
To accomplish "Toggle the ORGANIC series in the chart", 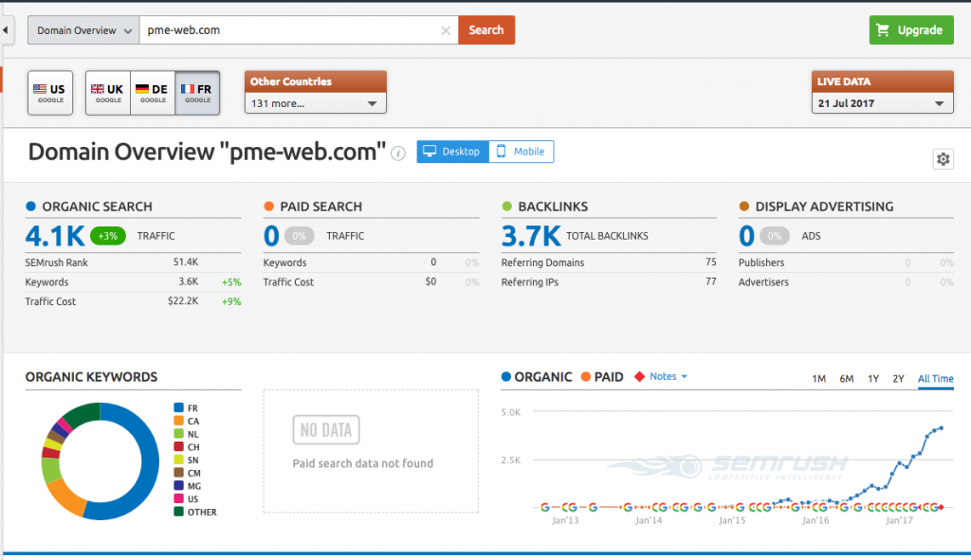I will (x=537, y=377).
